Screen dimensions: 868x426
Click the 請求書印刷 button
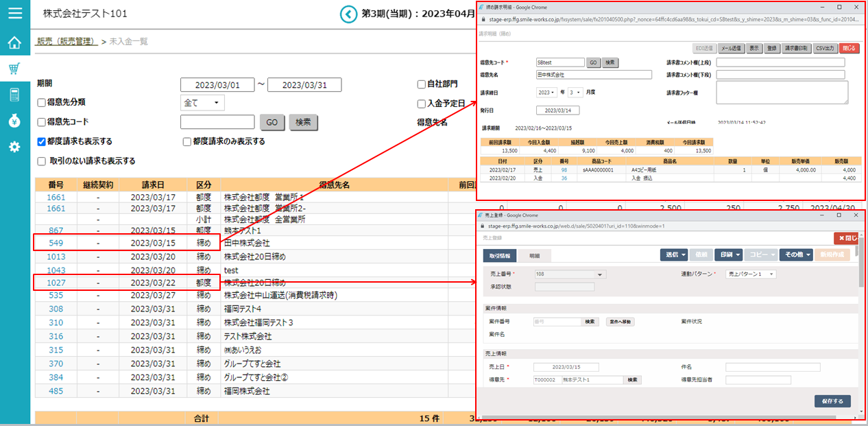[x=797, y=49]
